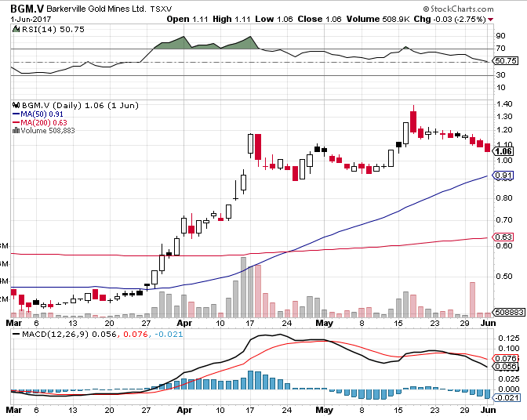Click the red line marker of MA(200)

pos(16,122)
